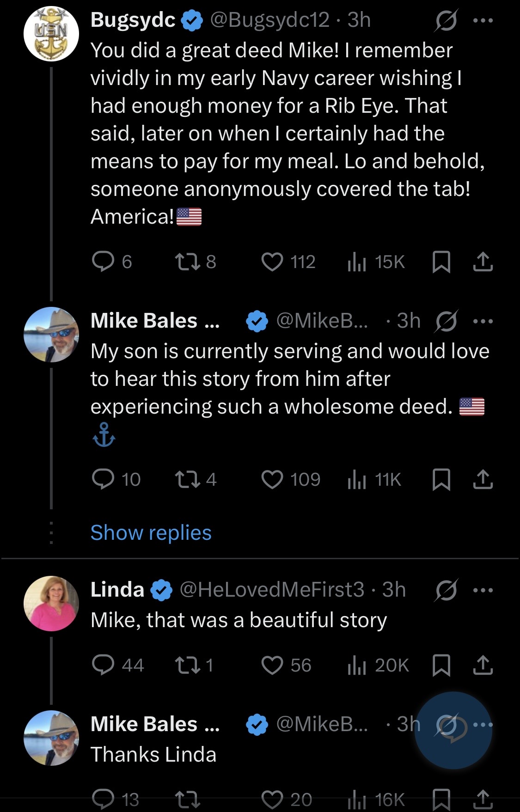
Task: Open Linda's profile picture
Action: pyautogui.click(x=51, y=604)
